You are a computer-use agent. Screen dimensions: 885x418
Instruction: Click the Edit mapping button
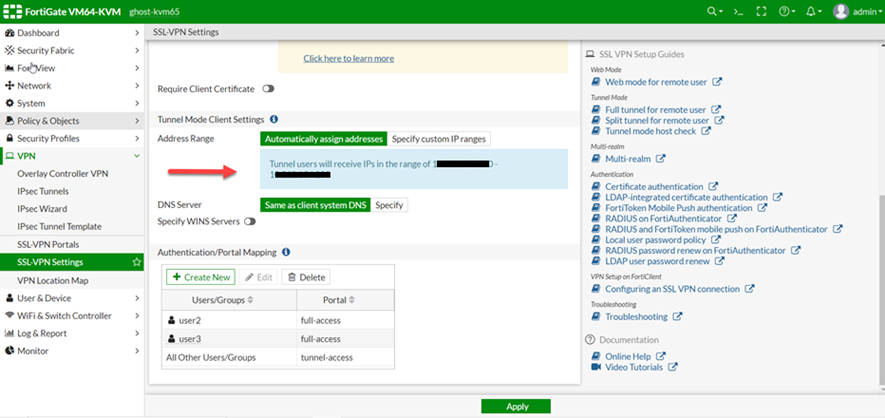259,277
